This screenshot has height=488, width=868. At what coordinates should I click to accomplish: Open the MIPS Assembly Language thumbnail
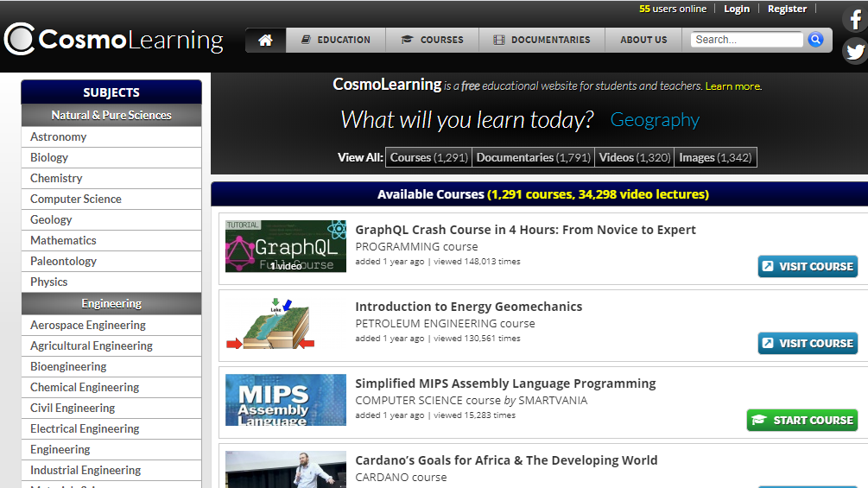pos(286,400)
